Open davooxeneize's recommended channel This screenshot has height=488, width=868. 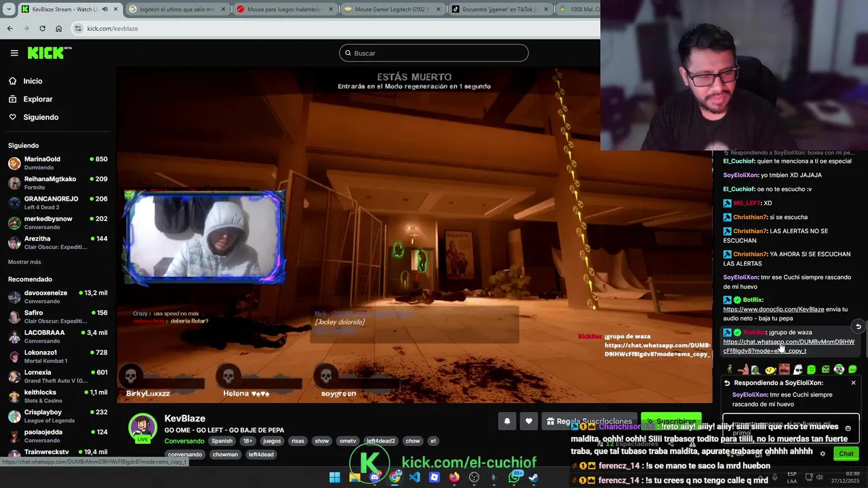click(58, 297)
